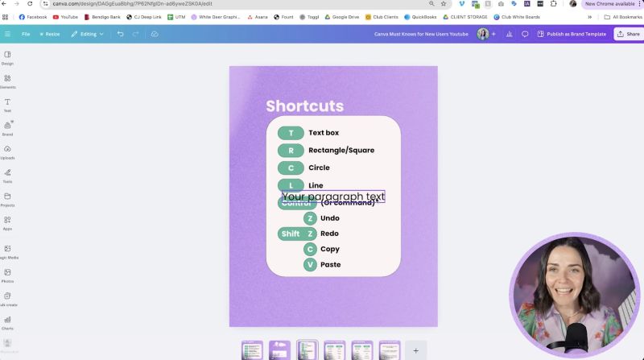644x360 pixels.
Task: Open the Bulk create panel
Action: point(7,299)
